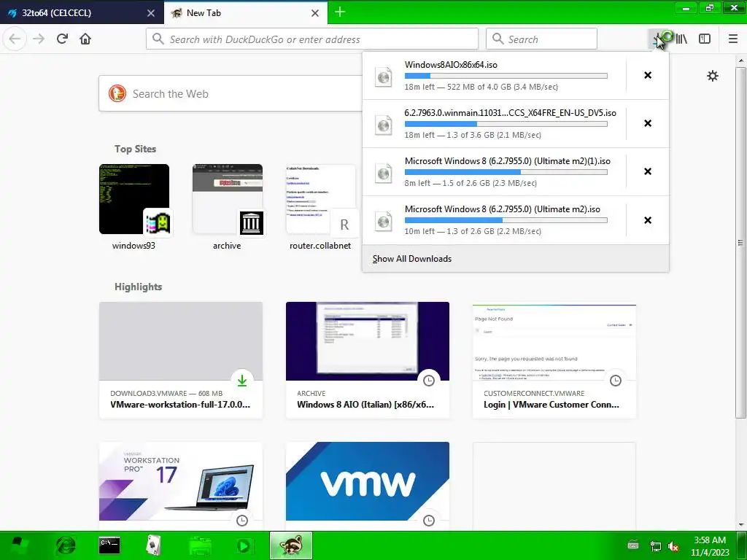747x560 pixels.
Task: Open Workstation Pro 17 highlight card
Action: (181, 486)
